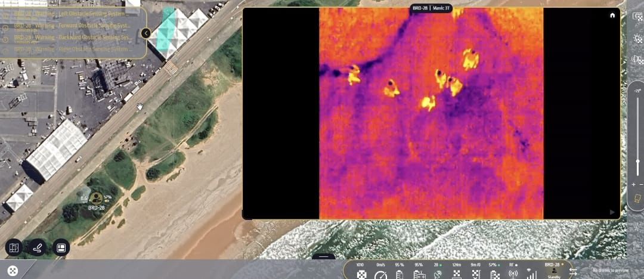The image size is (644, 279).
Task: Click the thermal camera video feed
Action: click(431, 113)
